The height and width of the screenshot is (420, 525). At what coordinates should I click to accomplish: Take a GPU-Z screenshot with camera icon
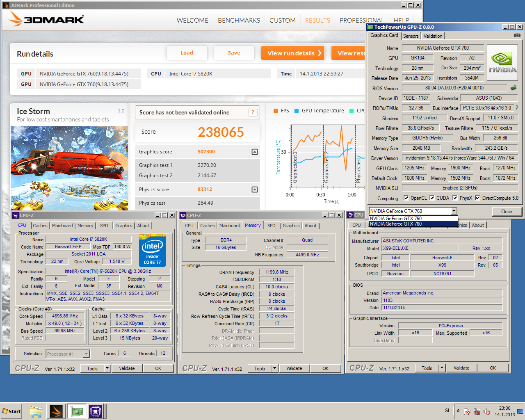517,35
